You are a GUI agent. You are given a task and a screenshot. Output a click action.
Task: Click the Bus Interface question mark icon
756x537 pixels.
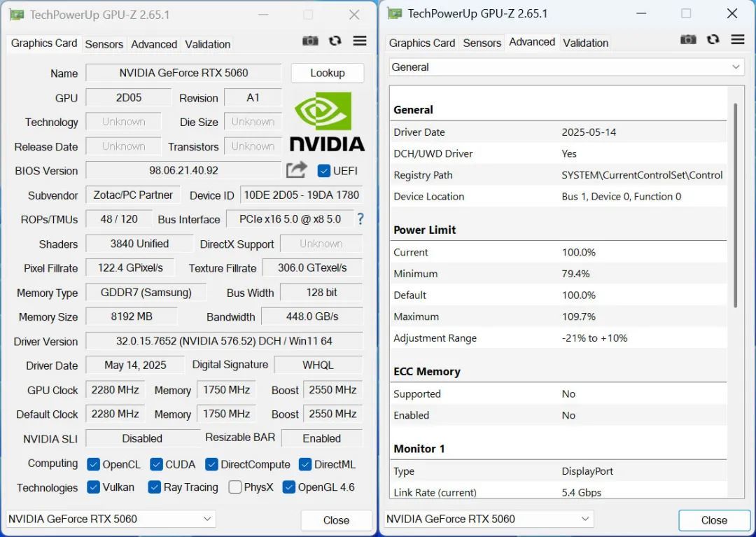tap(360, 219)
